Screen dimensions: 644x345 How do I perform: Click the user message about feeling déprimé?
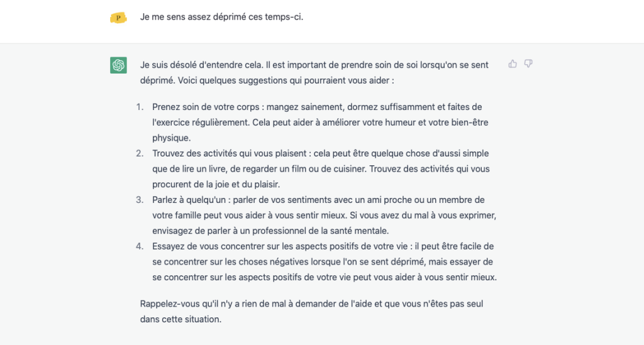click(222, 17)
